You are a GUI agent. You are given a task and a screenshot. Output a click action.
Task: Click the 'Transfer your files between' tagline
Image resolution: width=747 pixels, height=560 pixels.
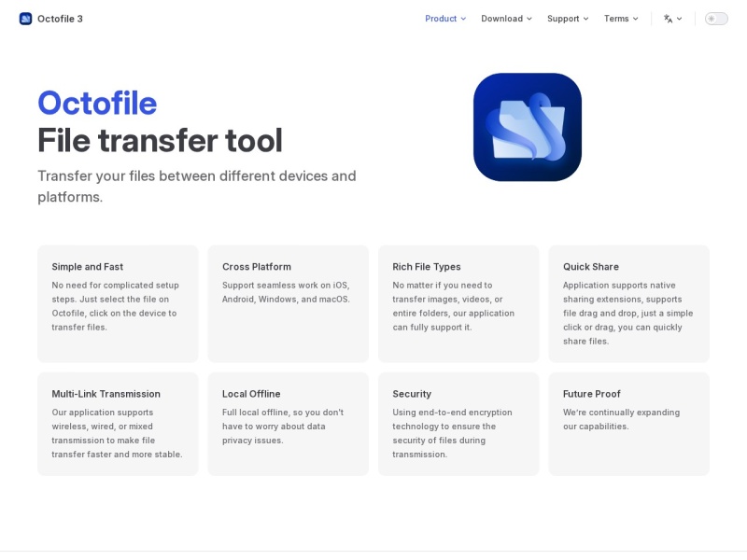tap(197, 186)
